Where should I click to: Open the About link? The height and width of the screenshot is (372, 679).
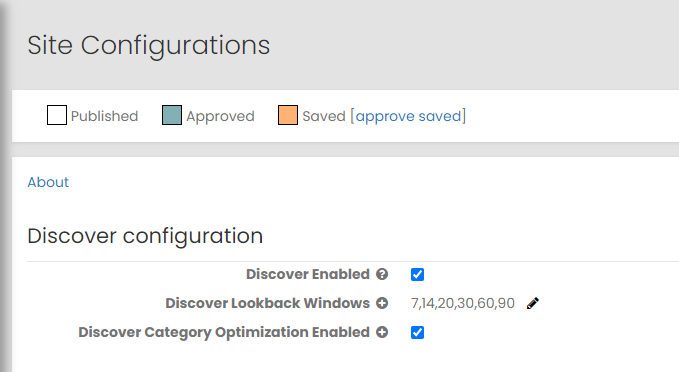tap(48, 182)
